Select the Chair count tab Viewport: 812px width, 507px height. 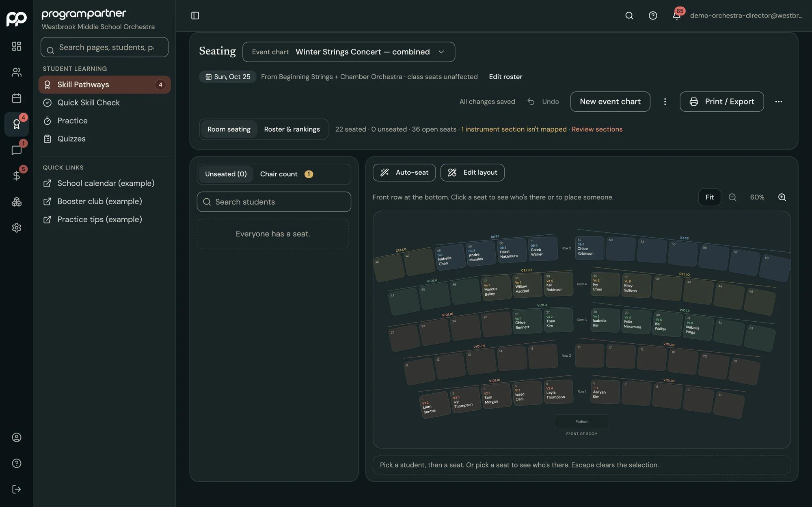point(286,174)
